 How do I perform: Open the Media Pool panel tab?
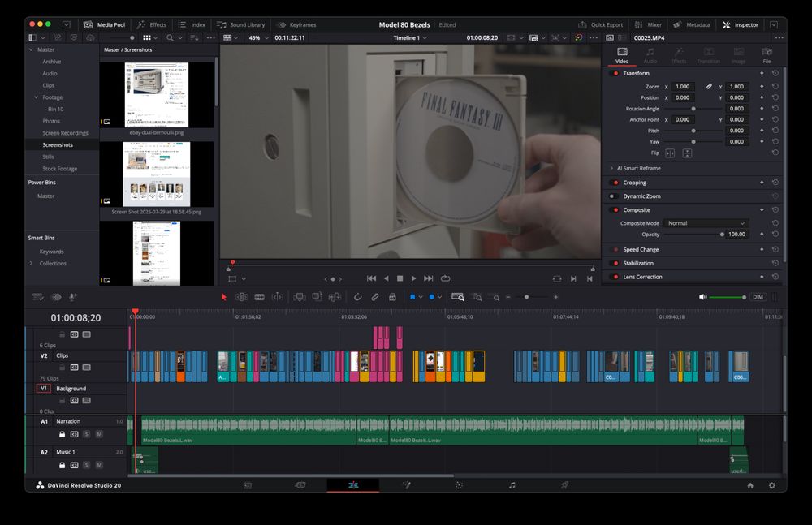click(x=105, y=25)
